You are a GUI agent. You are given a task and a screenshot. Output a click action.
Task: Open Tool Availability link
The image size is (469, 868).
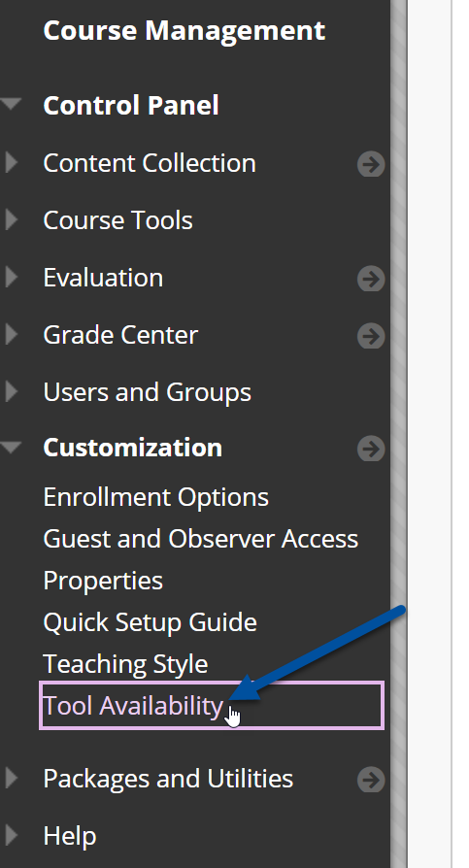pos(133,706)
